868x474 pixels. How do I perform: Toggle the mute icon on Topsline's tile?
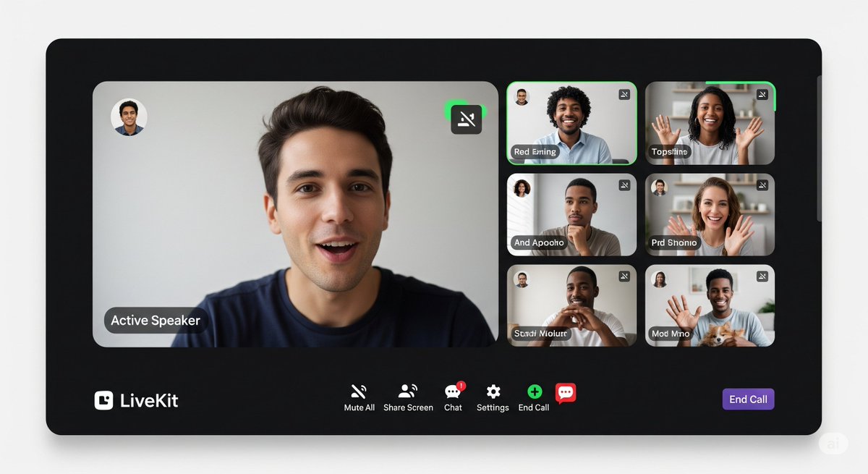coord(762,93)
